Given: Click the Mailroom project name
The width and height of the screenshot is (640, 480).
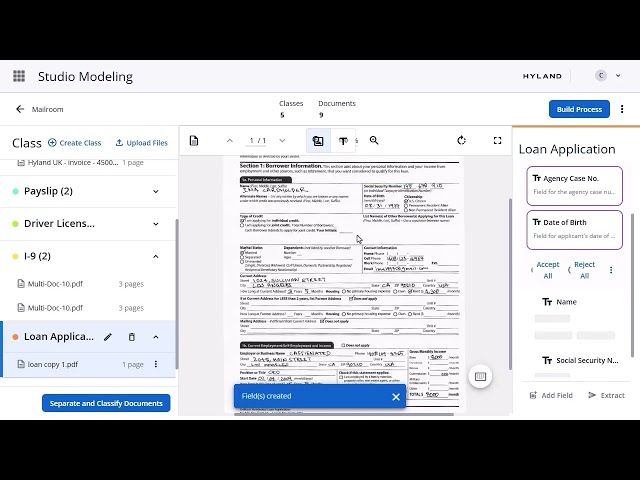Looking at the screenshot, I should point(47,109).
